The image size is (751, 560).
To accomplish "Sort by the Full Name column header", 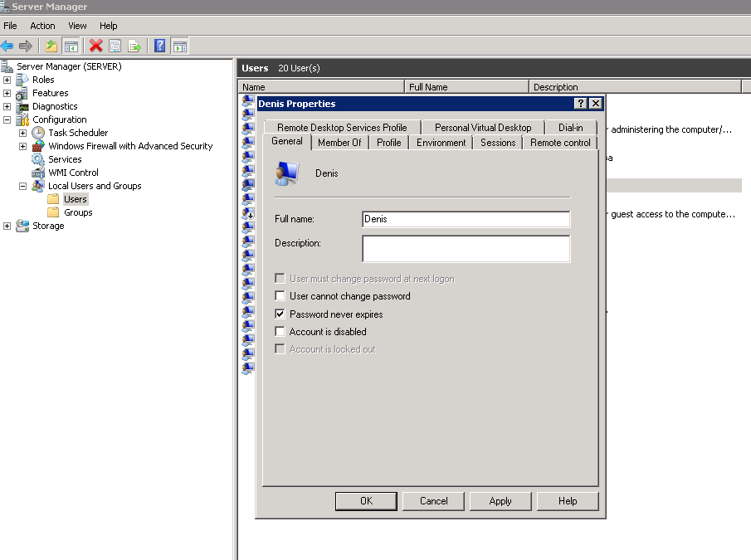I will [x=466, y=86].
